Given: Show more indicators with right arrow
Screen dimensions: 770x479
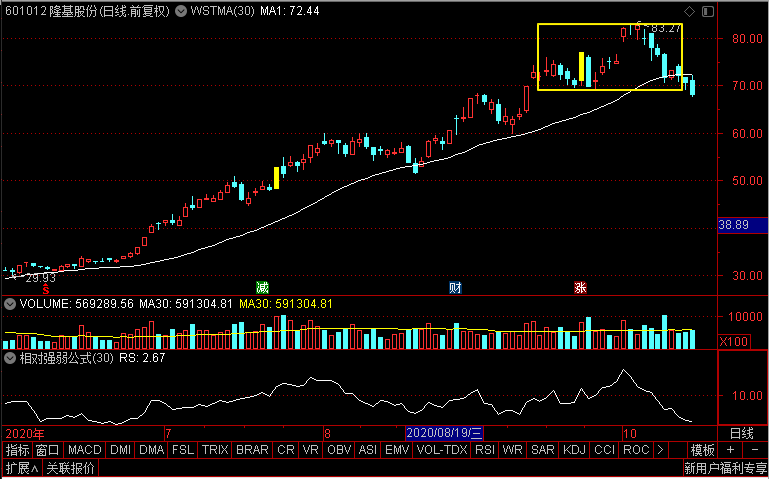Looking at the screenshot, I should tap(660, 450).
